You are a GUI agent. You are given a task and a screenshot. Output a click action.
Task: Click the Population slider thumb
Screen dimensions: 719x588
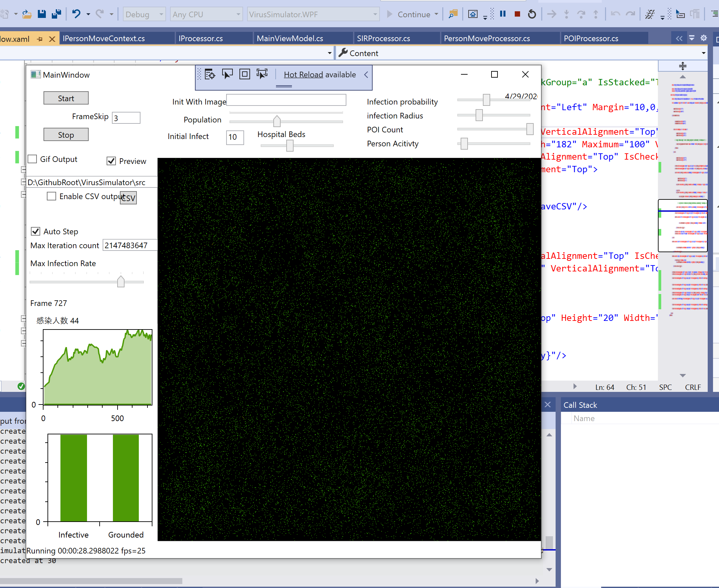coord(277,121)
